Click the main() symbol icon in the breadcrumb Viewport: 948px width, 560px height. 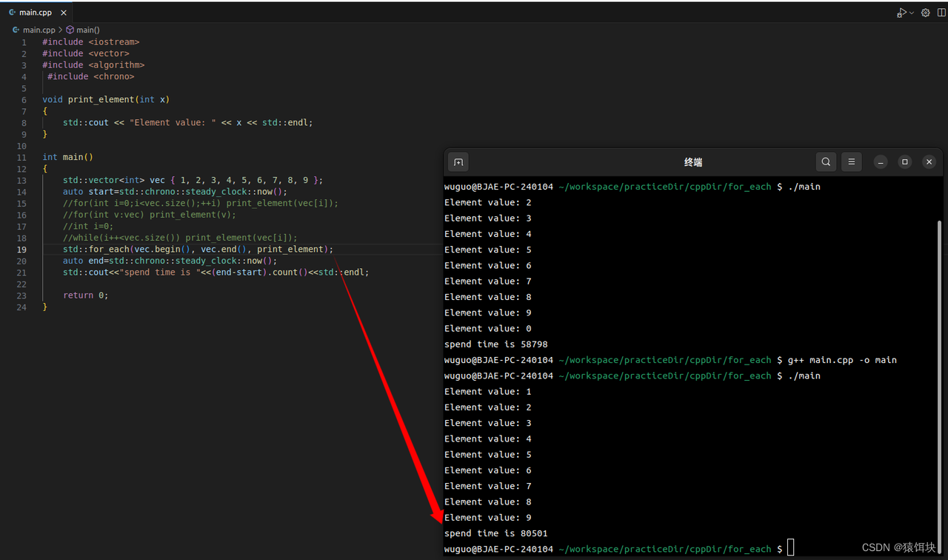[x=70, y=30]
